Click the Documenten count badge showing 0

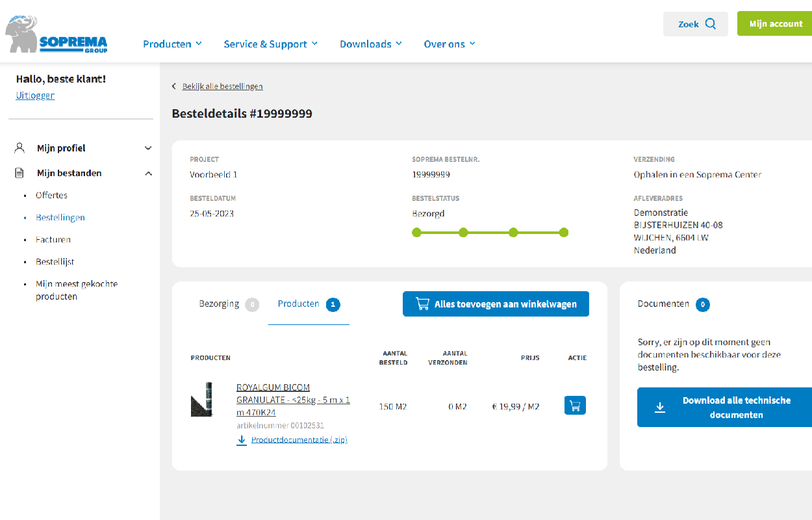pyautogui.click(x=703, y=304)
